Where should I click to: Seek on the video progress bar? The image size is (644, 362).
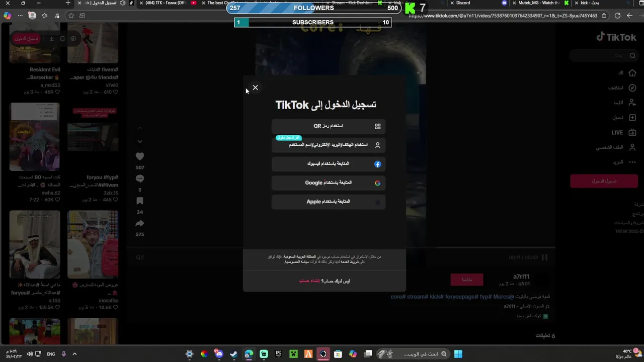tap(341, 247)
